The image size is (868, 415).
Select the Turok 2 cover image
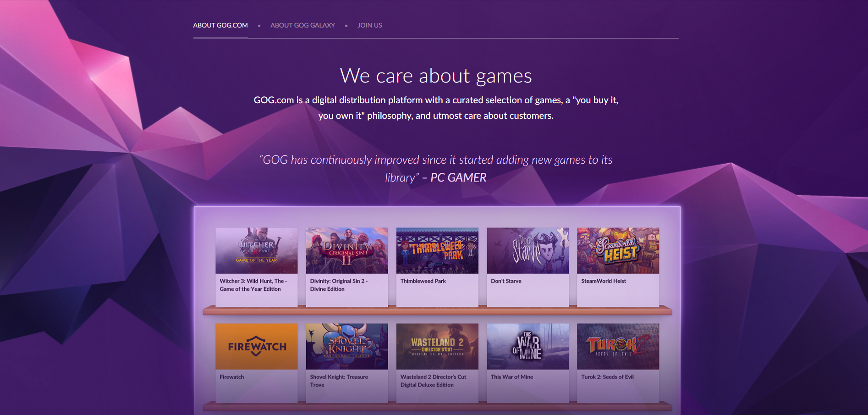coord(618,346)
